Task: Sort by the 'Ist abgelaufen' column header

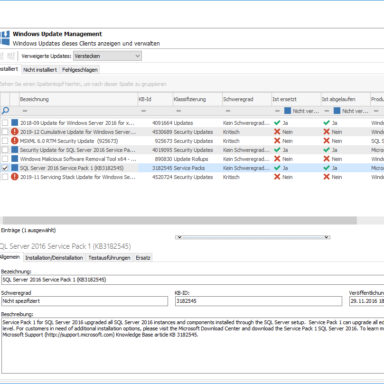Action: pos(345,99)
